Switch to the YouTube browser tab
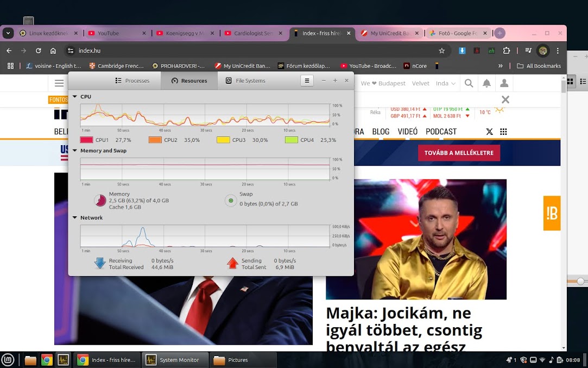Viewport: 588px width, 368px height. pos(117,33)
